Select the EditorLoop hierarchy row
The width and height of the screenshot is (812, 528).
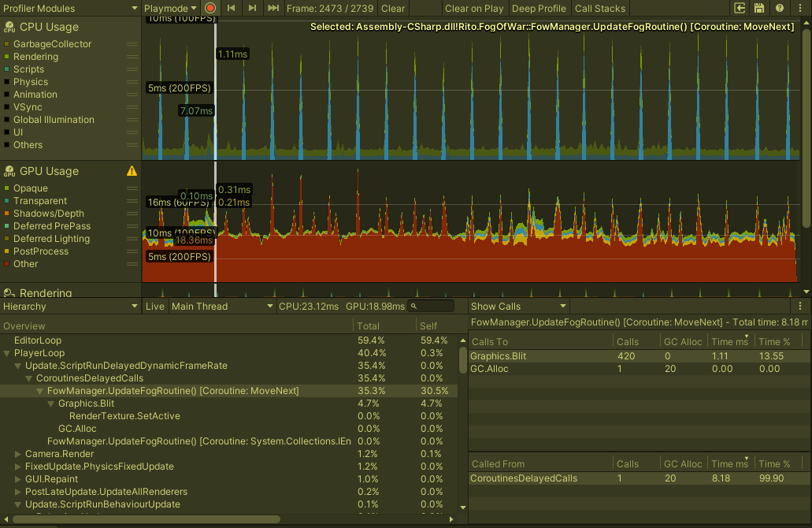tap(228, 340)
